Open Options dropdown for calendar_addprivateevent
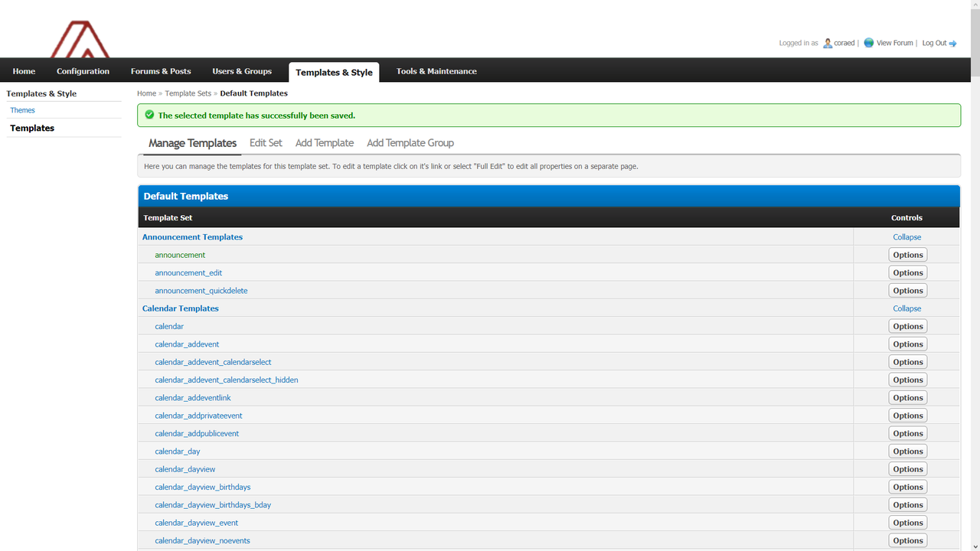Viewport: 980px width, 551px height. click(x=908, y=416)
